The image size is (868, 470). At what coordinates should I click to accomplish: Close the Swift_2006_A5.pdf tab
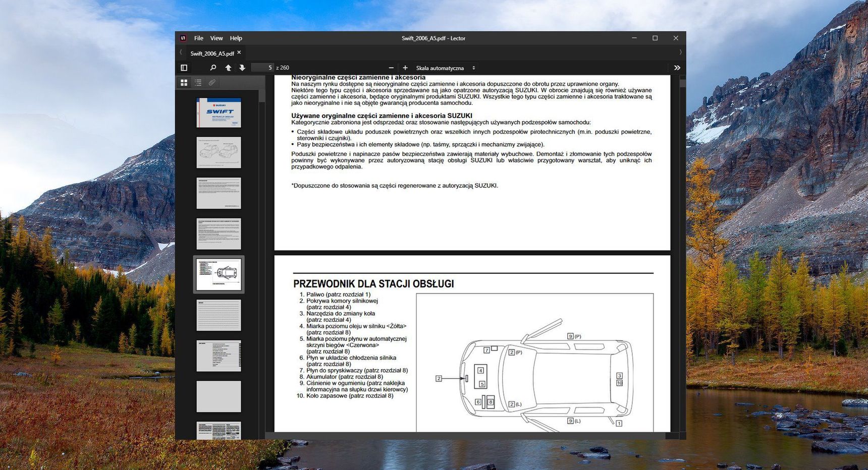(239, 52)
